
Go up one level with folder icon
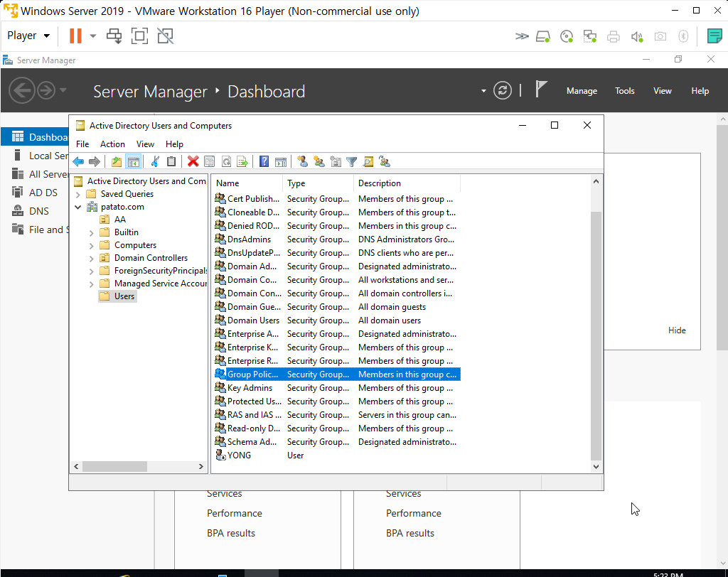click(x=116, y=161)
